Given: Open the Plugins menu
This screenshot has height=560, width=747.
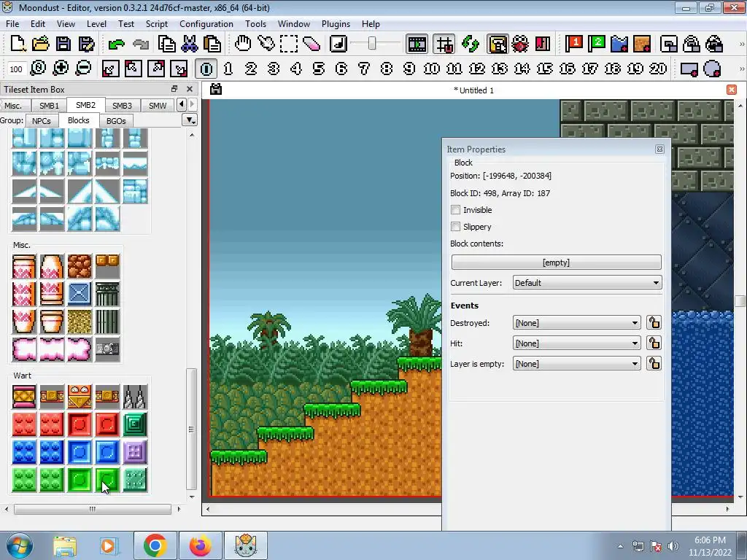Looking at the screenshot, I should click(x=336, y=24).
